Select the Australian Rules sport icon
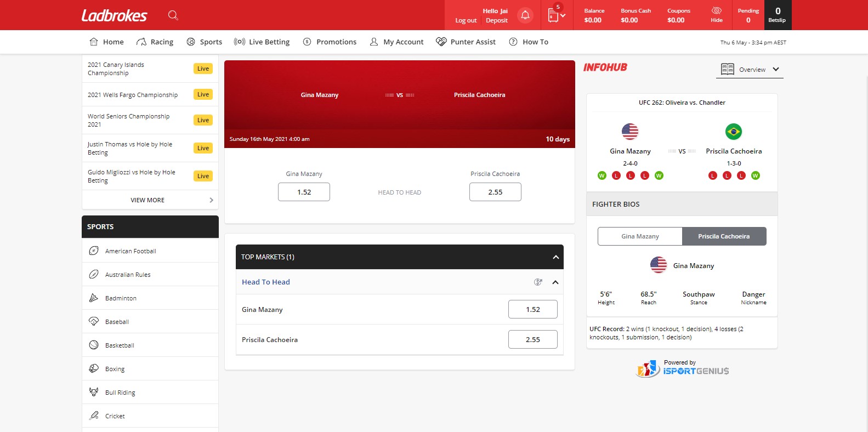This screenshot has width=868, height=432. (94, 275)
